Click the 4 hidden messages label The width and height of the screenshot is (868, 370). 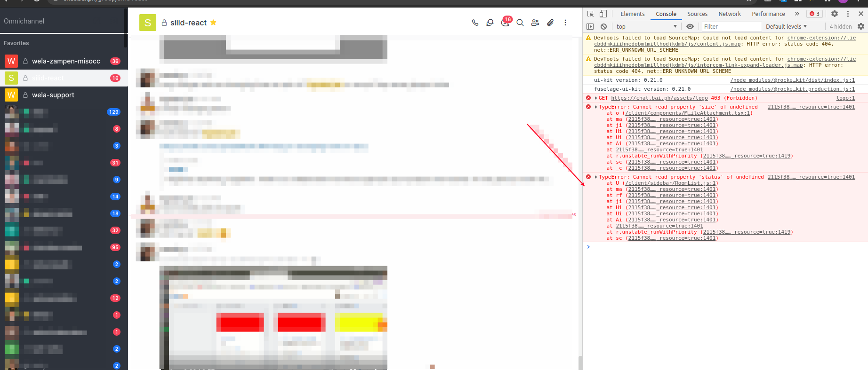pos(840,26)
